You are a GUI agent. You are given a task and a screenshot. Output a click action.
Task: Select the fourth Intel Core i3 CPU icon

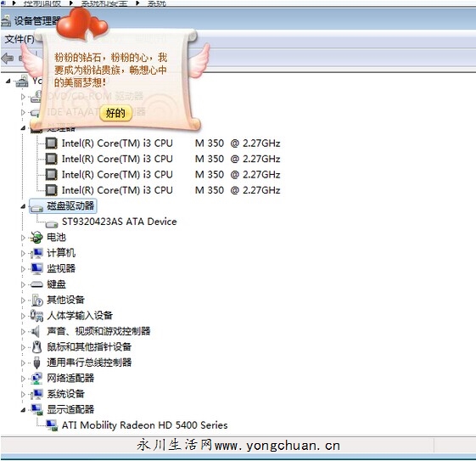[x=51, y=190]
